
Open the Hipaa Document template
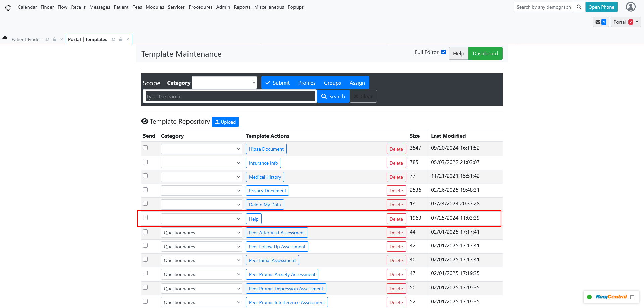coord(266,149)
